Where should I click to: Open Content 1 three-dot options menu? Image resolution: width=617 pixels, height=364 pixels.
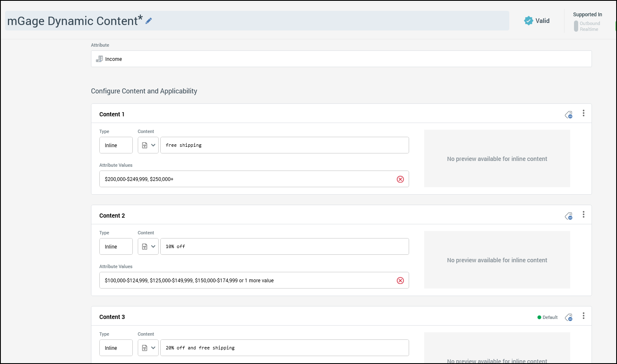584,113
